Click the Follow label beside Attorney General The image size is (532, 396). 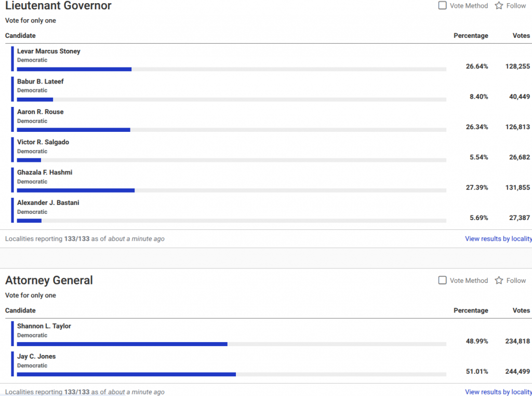pyautogui.click(x=516, y=280)
